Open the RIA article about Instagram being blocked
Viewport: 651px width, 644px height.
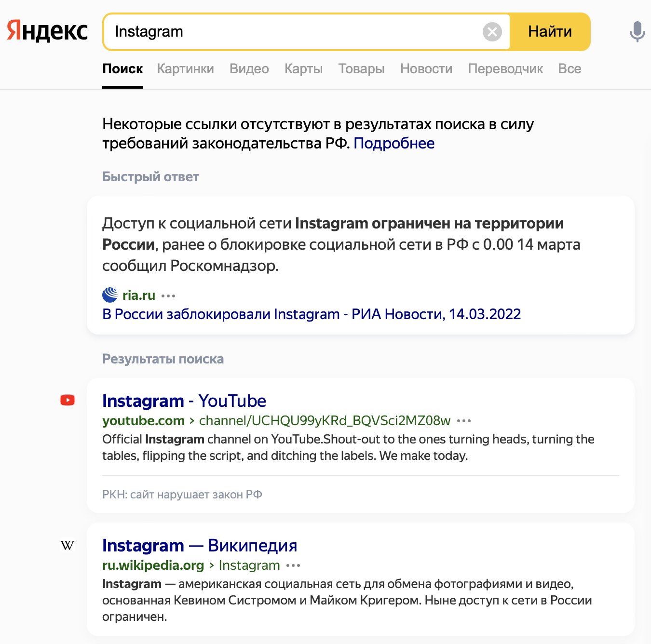click(312, 314)
